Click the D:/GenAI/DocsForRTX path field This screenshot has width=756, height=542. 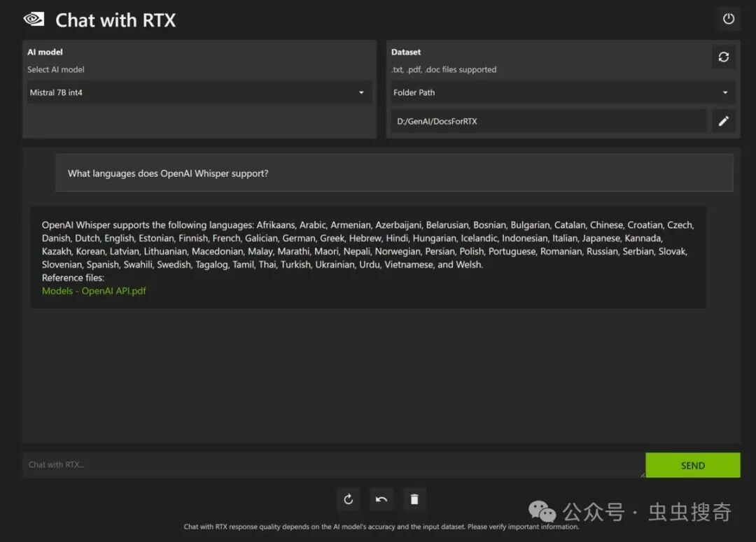(549, 122)
